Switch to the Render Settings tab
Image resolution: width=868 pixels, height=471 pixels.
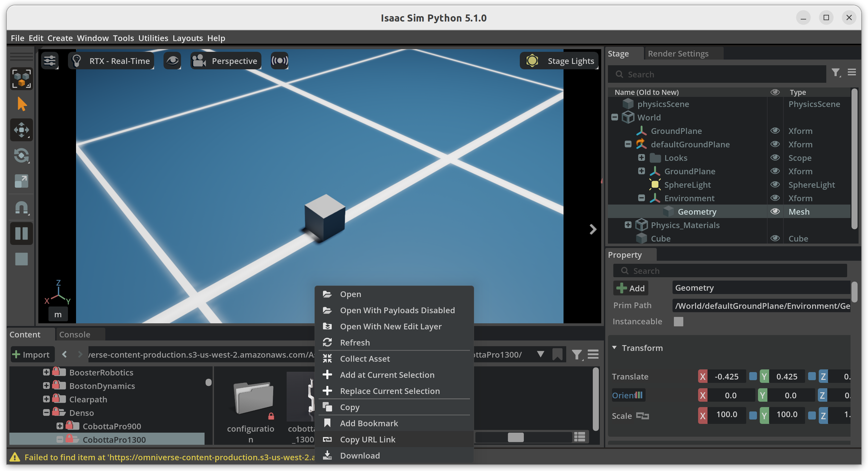pos(678,53)
